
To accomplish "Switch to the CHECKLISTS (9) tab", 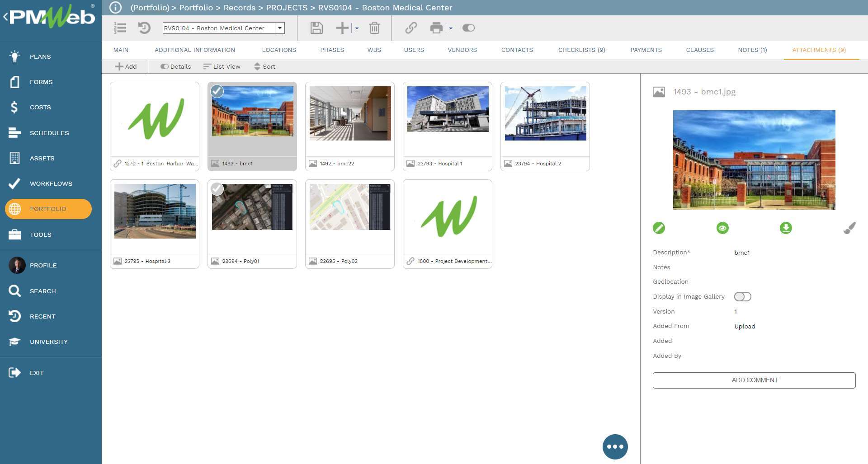I will click(x=581, y=50).
